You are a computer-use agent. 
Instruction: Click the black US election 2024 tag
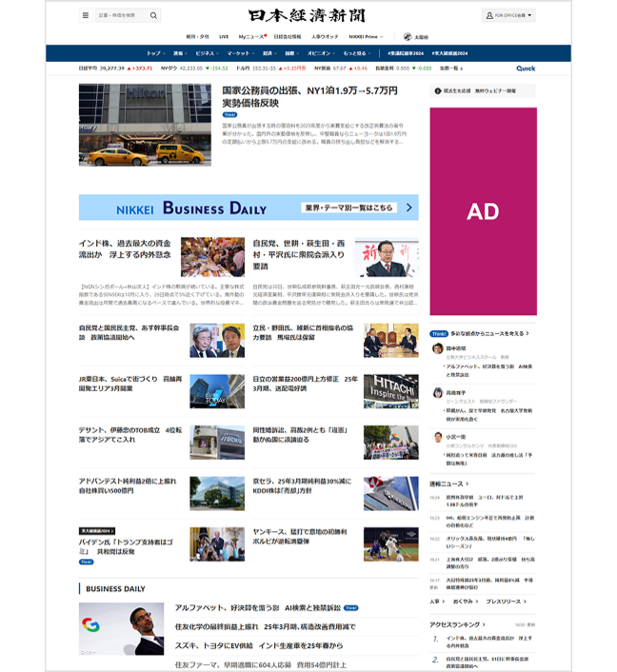click(x=97, y=531)
